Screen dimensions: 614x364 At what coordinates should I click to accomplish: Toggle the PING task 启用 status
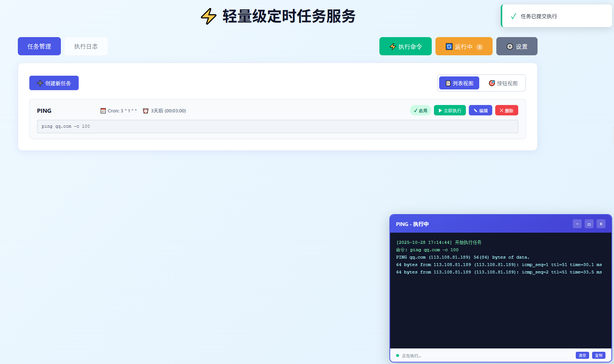pos(420,111)
